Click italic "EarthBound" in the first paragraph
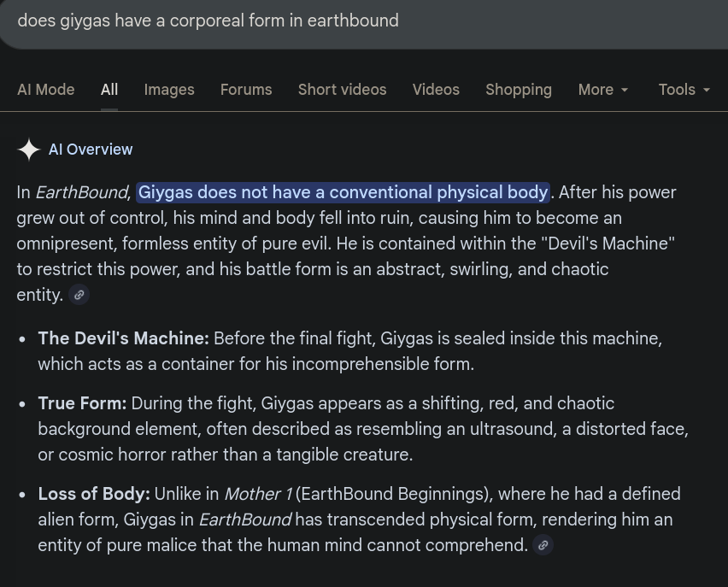This screenshot has width=728, height=587. coord(81,192)
